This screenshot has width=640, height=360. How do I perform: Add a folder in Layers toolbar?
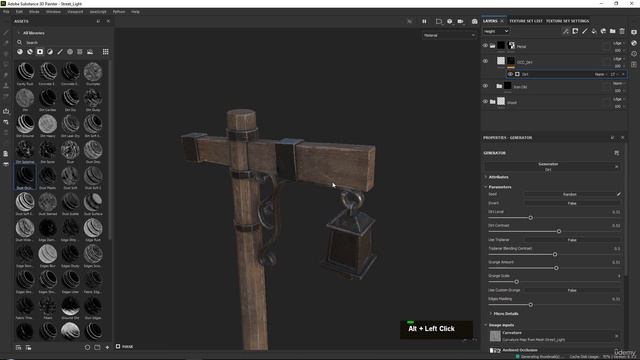[613, 31]
